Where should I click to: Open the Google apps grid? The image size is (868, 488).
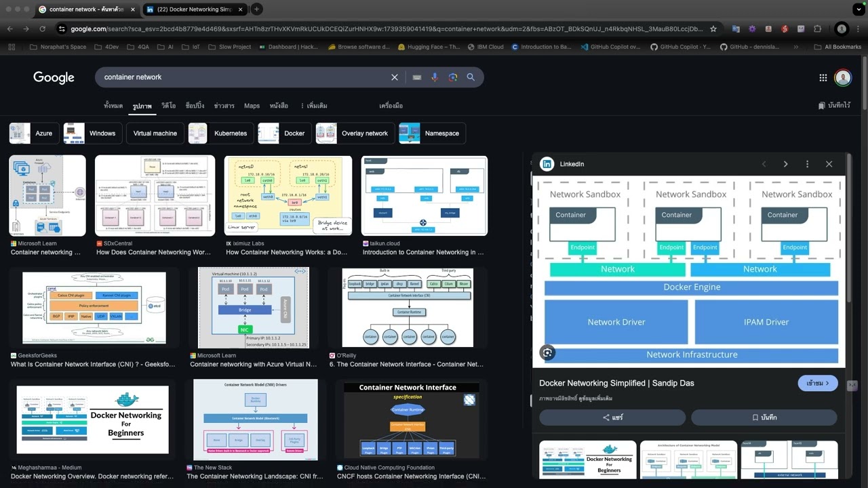pos(823,77)
